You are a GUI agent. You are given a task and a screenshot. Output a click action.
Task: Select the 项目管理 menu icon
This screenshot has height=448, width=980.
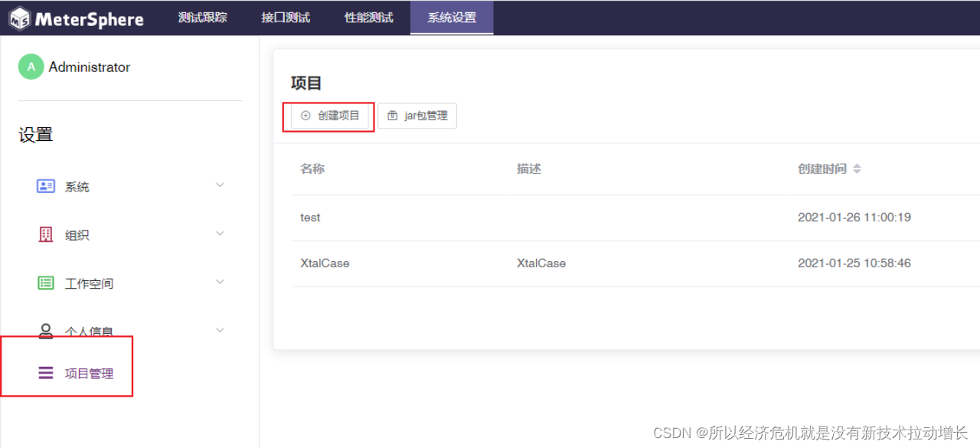(44, 373)
